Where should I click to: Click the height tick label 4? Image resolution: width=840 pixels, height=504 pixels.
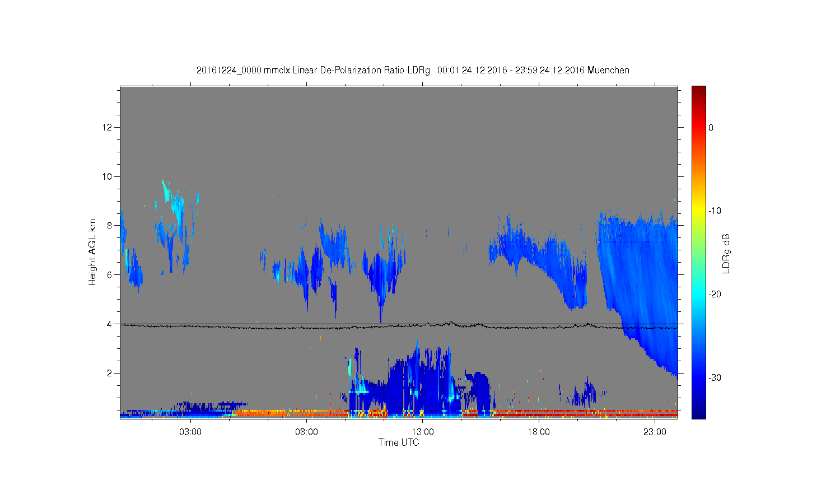click(110, 324)
